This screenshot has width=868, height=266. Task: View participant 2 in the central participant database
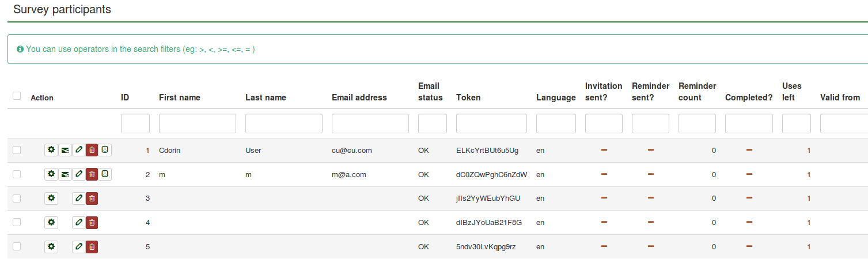pos(105,174)
